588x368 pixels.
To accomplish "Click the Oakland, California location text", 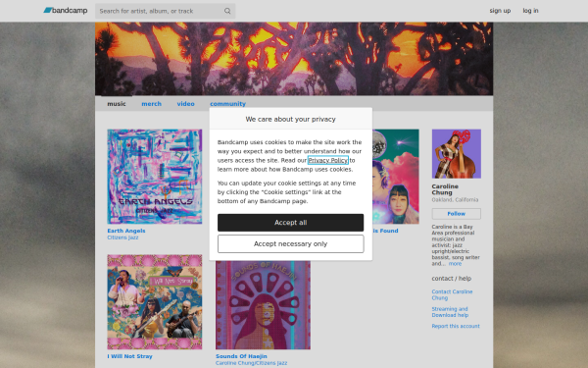I will (455, 200).
